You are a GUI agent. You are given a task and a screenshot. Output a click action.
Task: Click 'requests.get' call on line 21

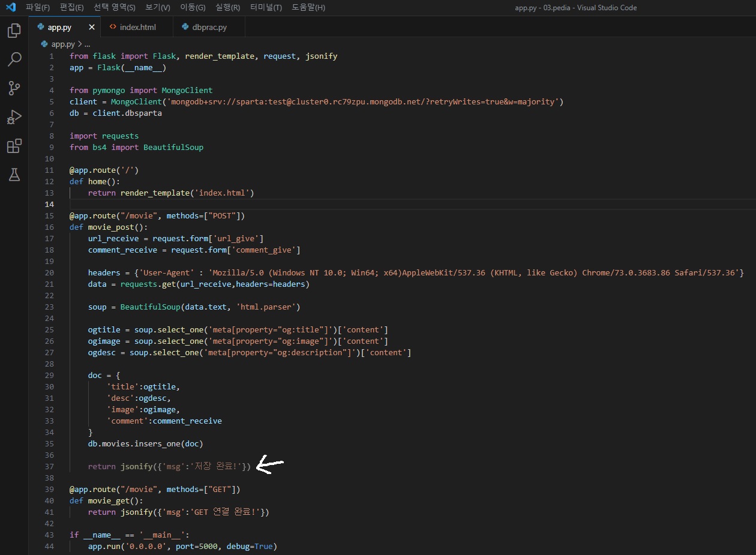pyautogui.click(x=148, y=284)
